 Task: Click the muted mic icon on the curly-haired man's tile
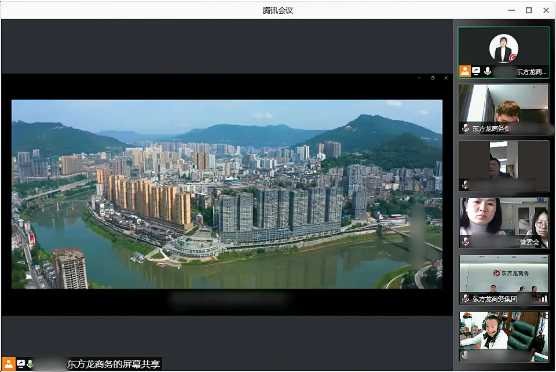[x=465, y=128]
